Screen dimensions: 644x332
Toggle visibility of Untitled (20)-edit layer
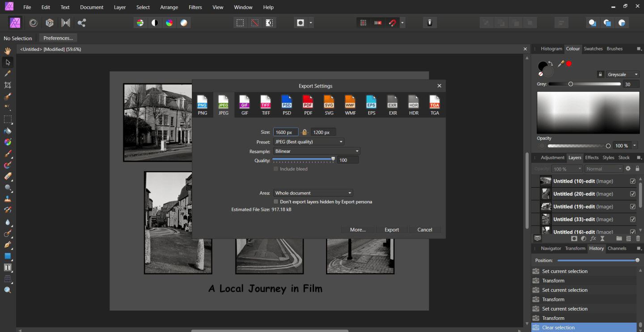pyautogui.click(x=633, y=194)
